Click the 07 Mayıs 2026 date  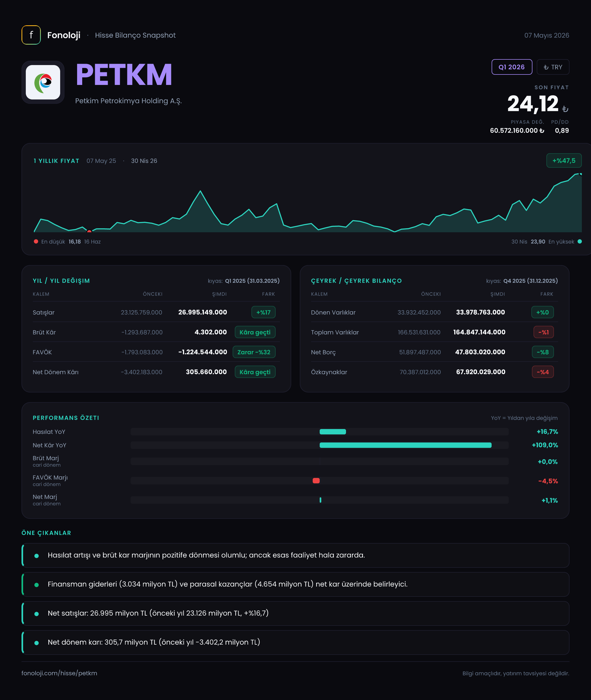click(547, 35)
